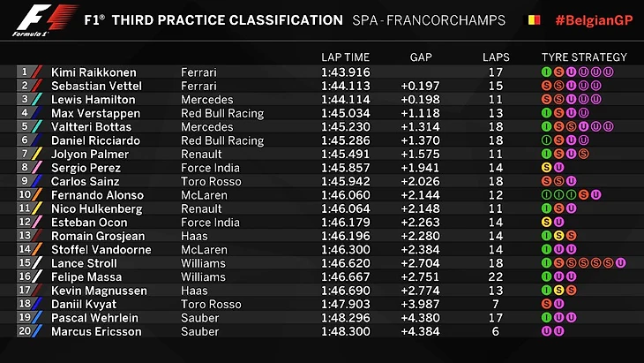Click the first green intermediate tyre for Raikkonen
The height and width of the screenshot is (363, 644).
click(546, 72)
